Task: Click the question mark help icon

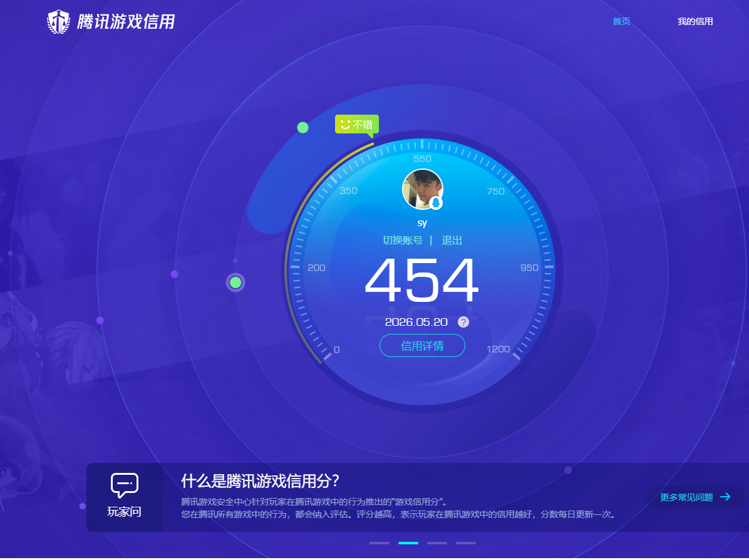Action: (x=463, y=322)
